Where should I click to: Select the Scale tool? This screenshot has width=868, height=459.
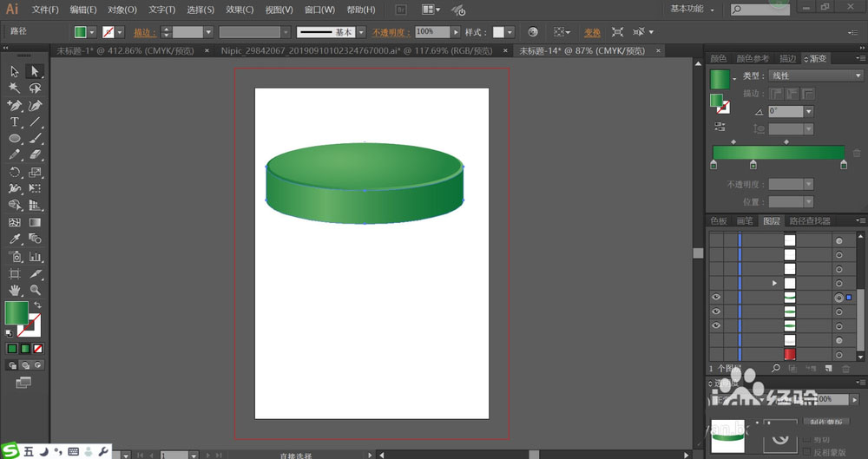point(35,172)
